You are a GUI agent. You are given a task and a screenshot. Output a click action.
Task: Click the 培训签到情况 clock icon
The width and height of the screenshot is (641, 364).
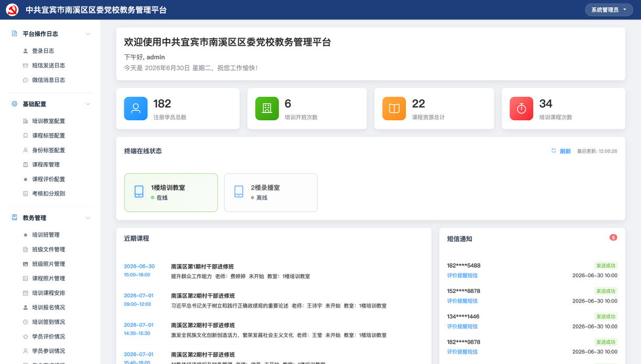(x=26, y=322)
